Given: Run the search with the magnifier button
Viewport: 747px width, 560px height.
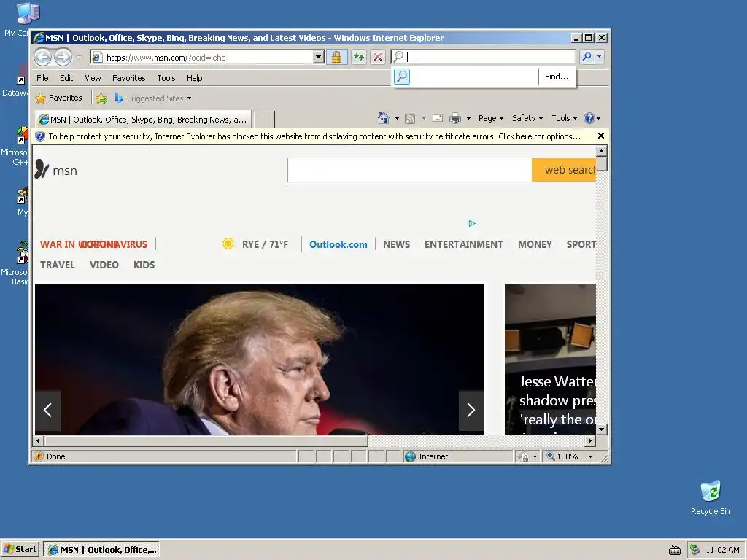Looking at the screenshot, I should [x=587, y=57].
